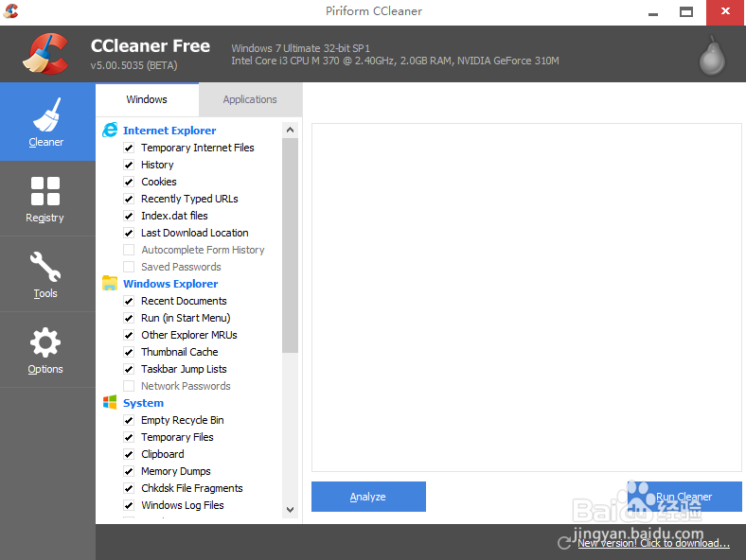Toggle Index.dat files checkbox
This screenshot has height=560, width=746.
pyautogui.click(x=129, y=216)
